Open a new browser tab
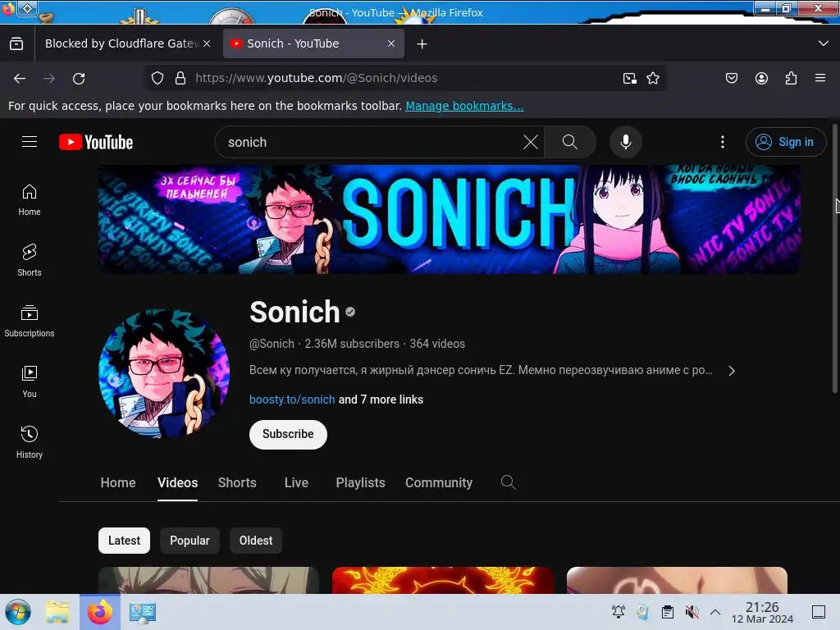Screen dimensions: 840x630 tap(422, 44)
